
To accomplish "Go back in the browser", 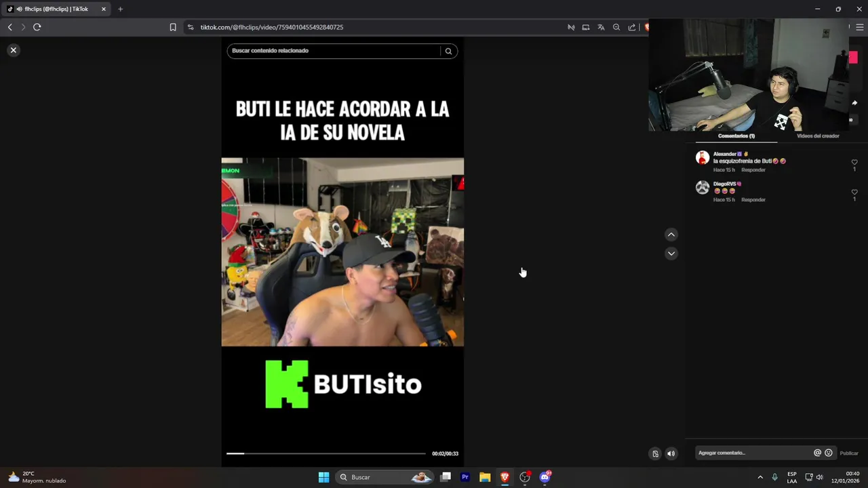I will (x=9, y=27).
